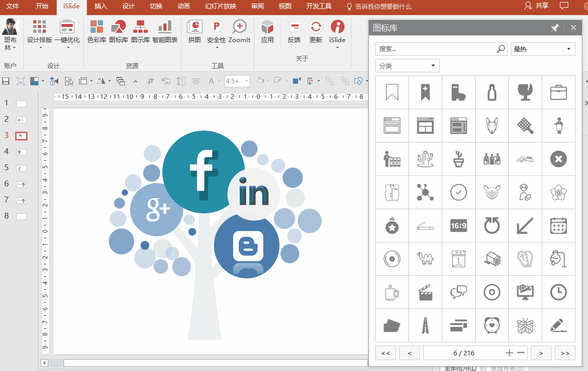
Task: Go to the next icon page (>)
Action: [x=541, y=353]
